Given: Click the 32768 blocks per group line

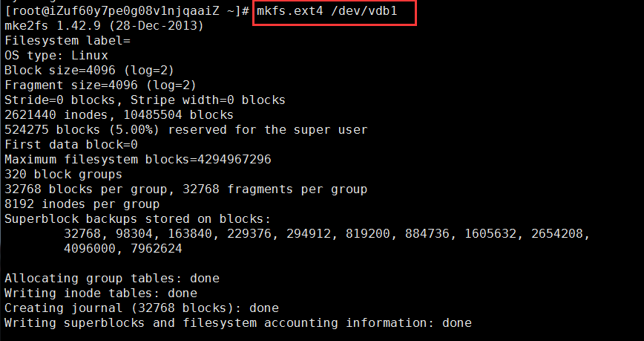Looking at the screenshot, I should pos(185,189).
